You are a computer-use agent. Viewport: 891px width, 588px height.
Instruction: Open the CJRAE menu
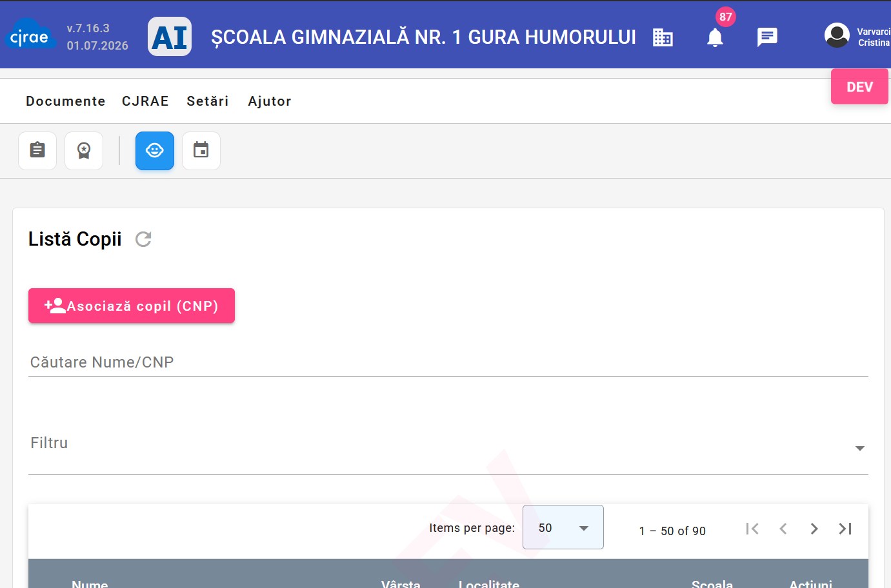pyautogui.click(x=145, y=101)
